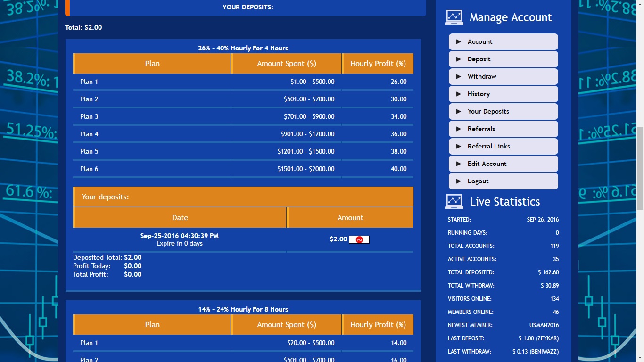Select the Plan 6 row in first table
644x362 pixels.
point(243,169)
